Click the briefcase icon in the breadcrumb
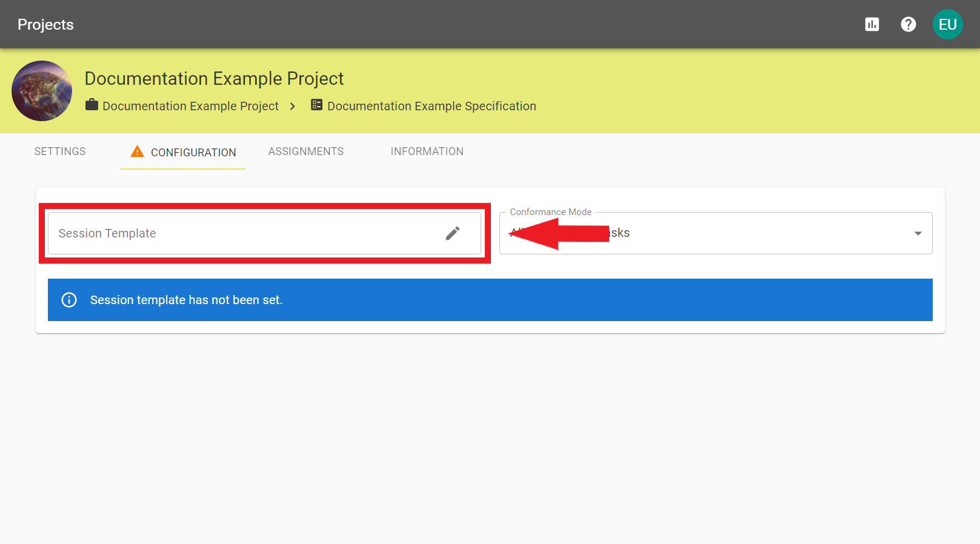Viewport: 980px width, 544px height. point(92,105)
